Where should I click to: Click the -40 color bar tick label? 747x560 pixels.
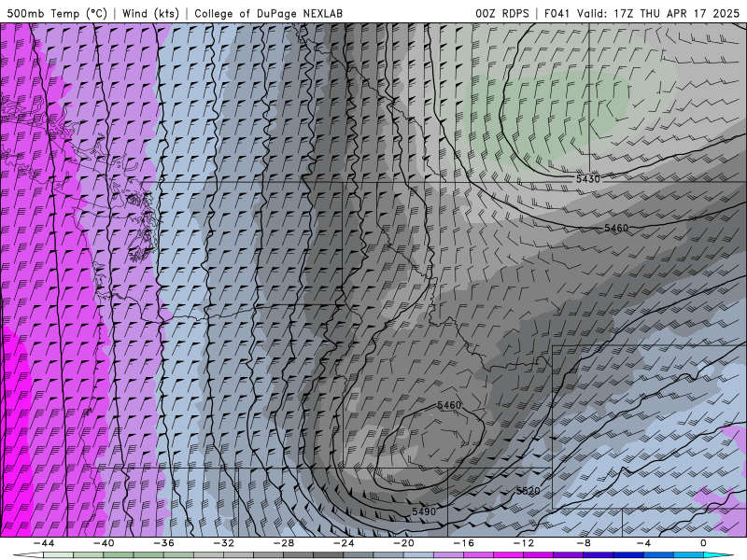click(x=104, y=543)
